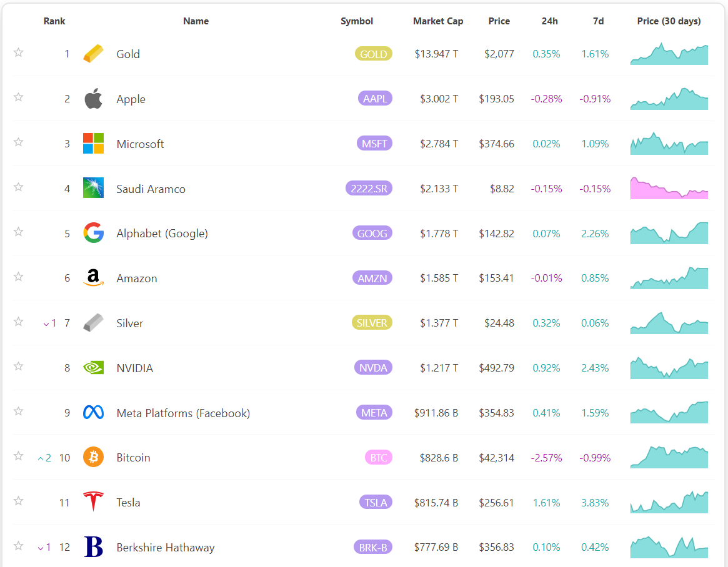Viewport: 728px width, 567px height.
Task: Toggle favorite star for Berkshire Hathaway
Action: (19, 546)
